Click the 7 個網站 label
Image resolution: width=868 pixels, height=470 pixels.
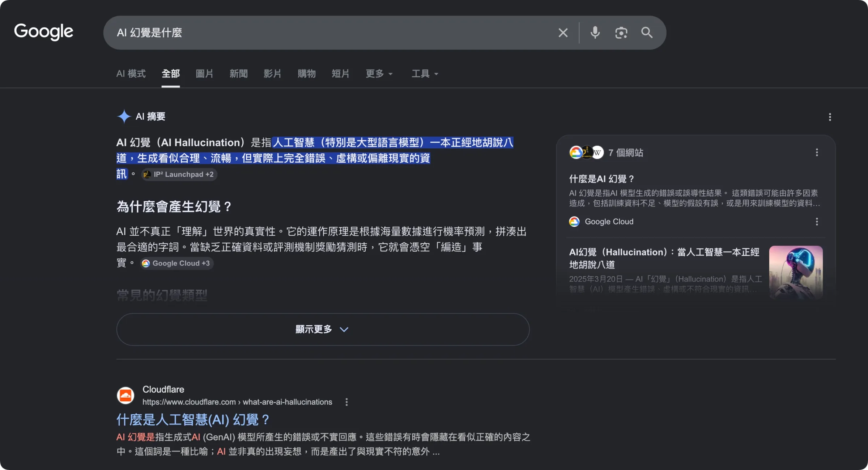[626, 153]
